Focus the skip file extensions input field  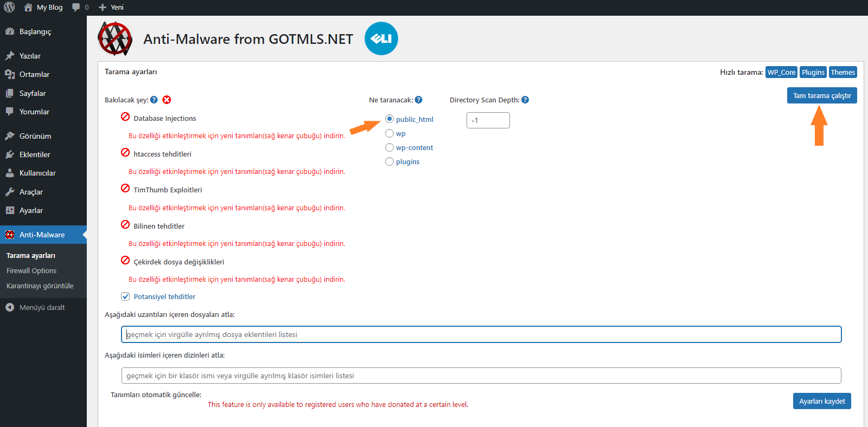pyautogui.click(x=481, y=334)
